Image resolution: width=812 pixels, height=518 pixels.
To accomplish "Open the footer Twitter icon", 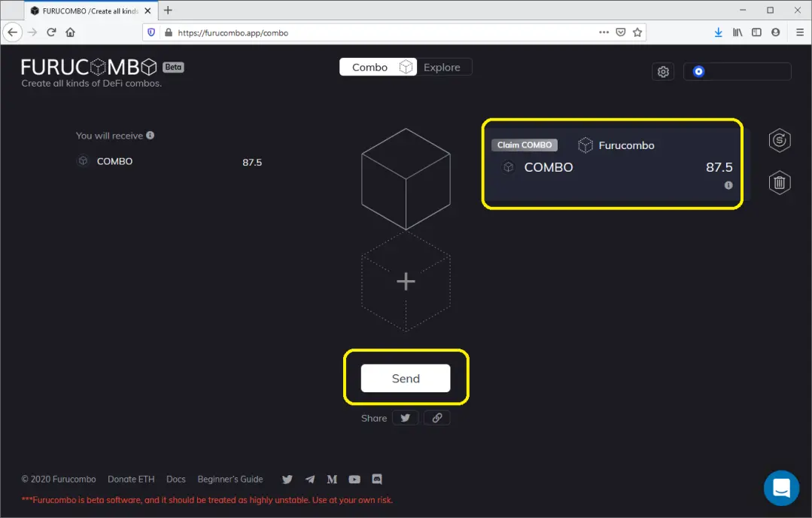I will click(287, 479).
